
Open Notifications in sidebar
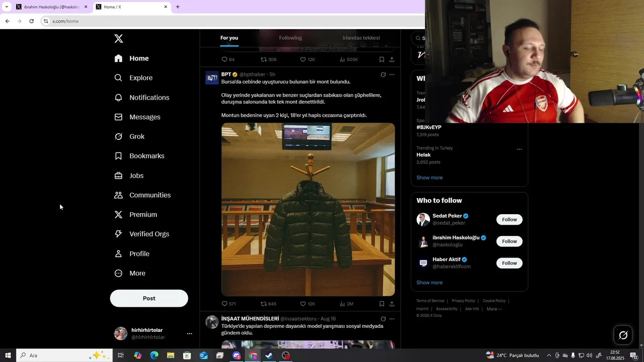(x=142, y=98)
